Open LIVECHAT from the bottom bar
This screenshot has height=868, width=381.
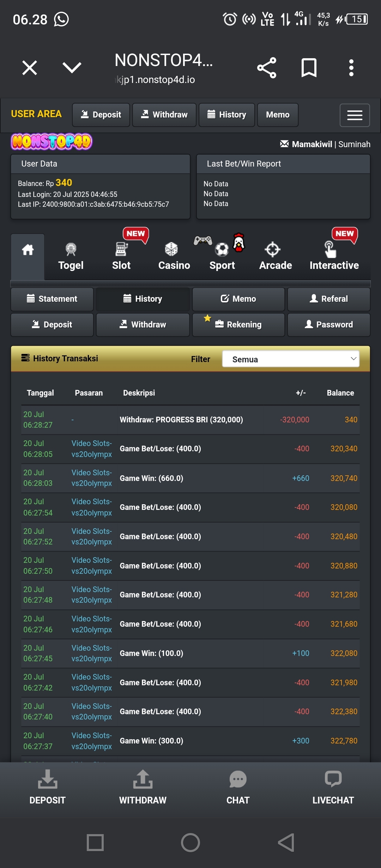point(333,787)
